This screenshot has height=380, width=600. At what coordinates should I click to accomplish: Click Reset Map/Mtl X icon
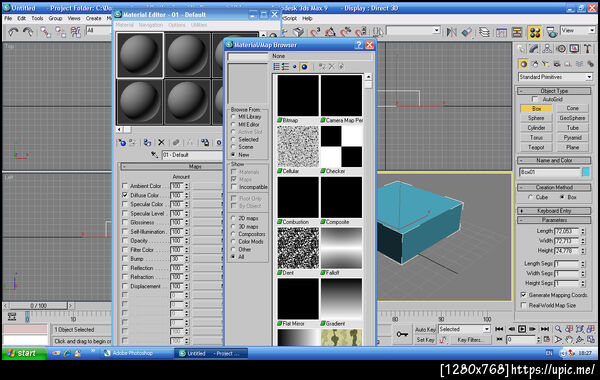(161, 142)
